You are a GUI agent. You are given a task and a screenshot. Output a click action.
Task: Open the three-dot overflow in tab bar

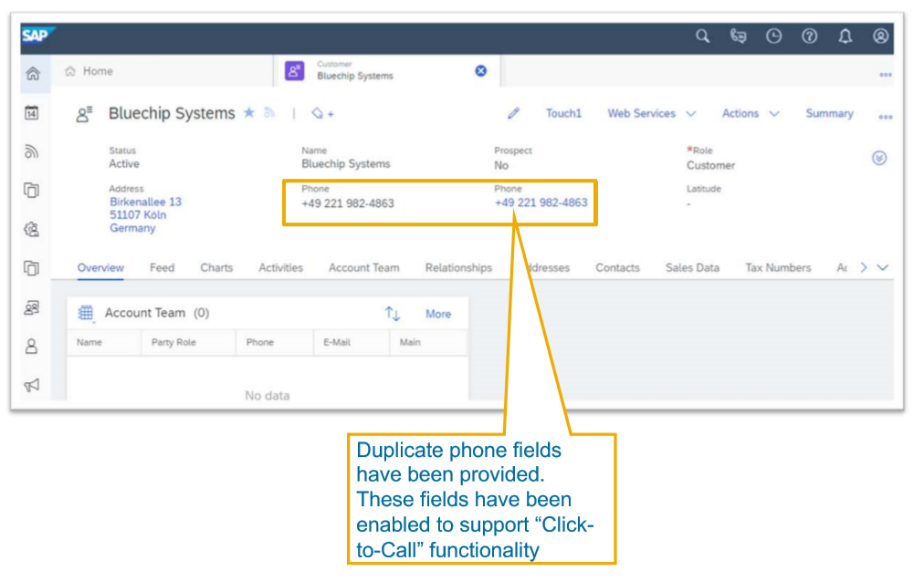tap(885, 75)
